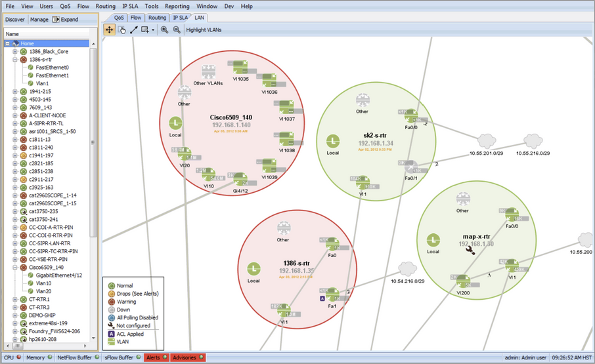This screenshot has width=595, height=364.
Task: Click the Expand button
Action: coord(65,19)
